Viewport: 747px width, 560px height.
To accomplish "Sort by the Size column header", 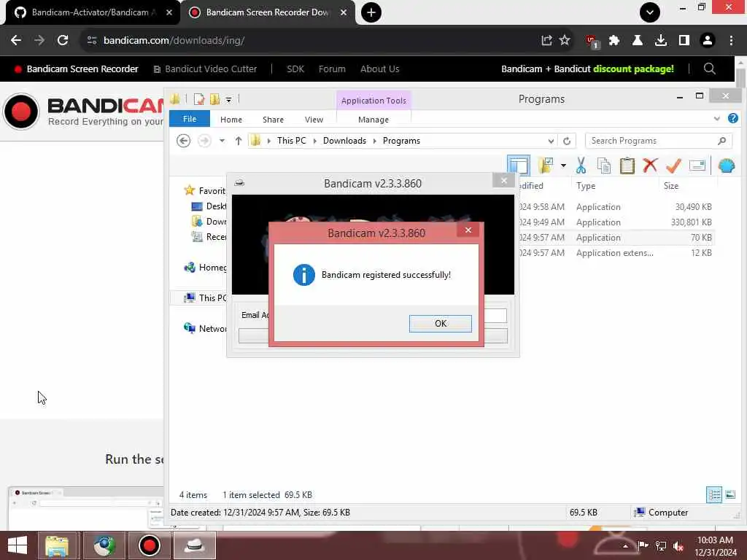I will click(x=671, y=186).
